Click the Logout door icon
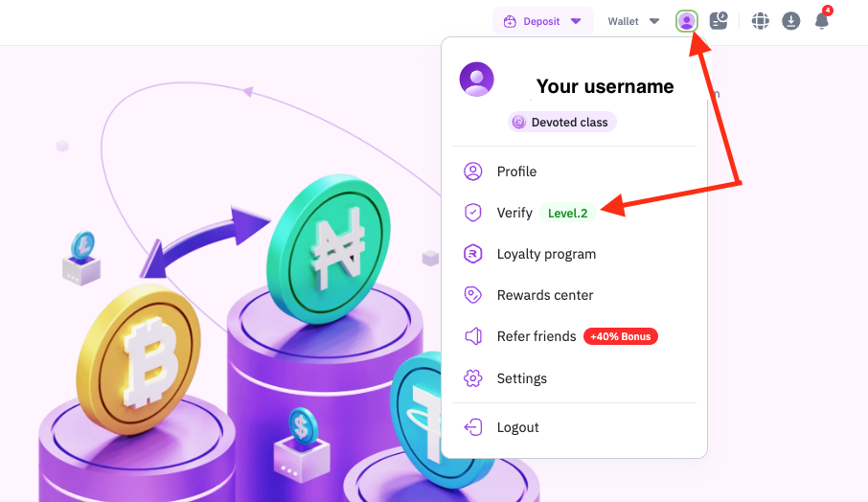 coord(472,427)
